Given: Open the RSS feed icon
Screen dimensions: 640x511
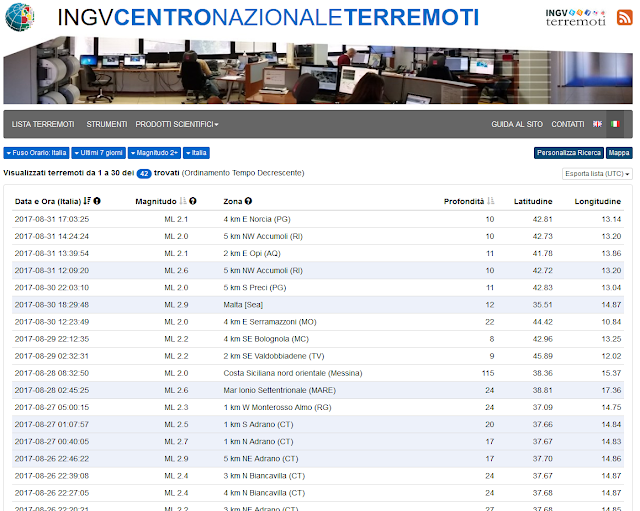Looking at the screenshot, I should 624,18.
